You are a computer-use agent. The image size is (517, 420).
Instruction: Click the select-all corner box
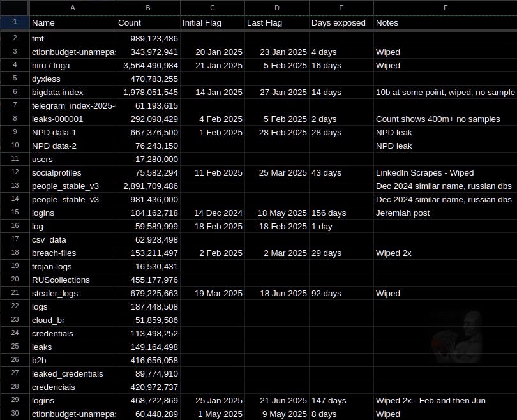click(15, 8)
